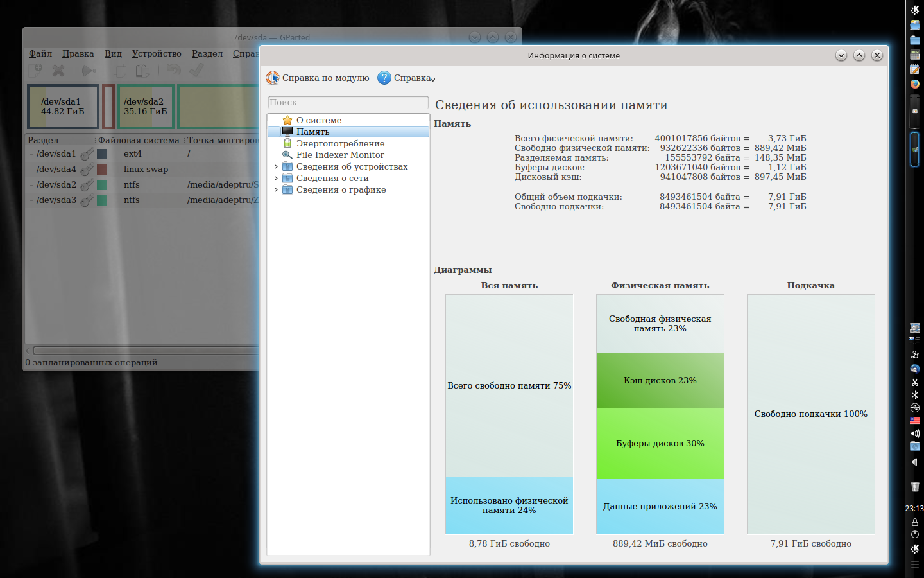
Task: Click the 'Данные приложений 23%' chart segment
Action: 660,507
